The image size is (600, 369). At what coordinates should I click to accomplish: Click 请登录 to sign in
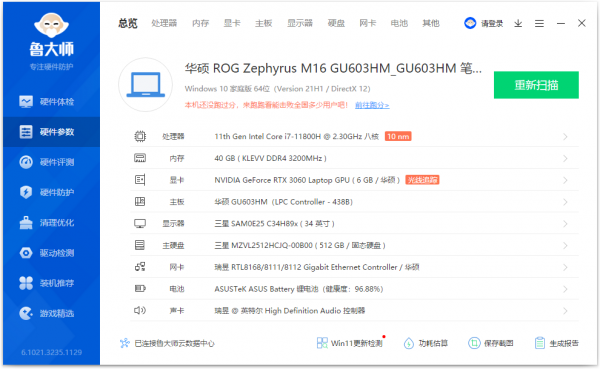[x=492, y=24]
